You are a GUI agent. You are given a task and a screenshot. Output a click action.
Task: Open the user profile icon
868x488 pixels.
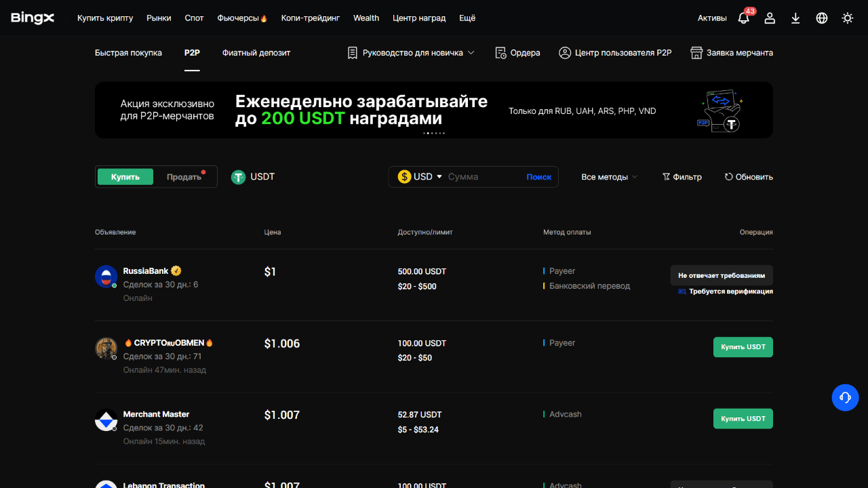coord(770,18)
